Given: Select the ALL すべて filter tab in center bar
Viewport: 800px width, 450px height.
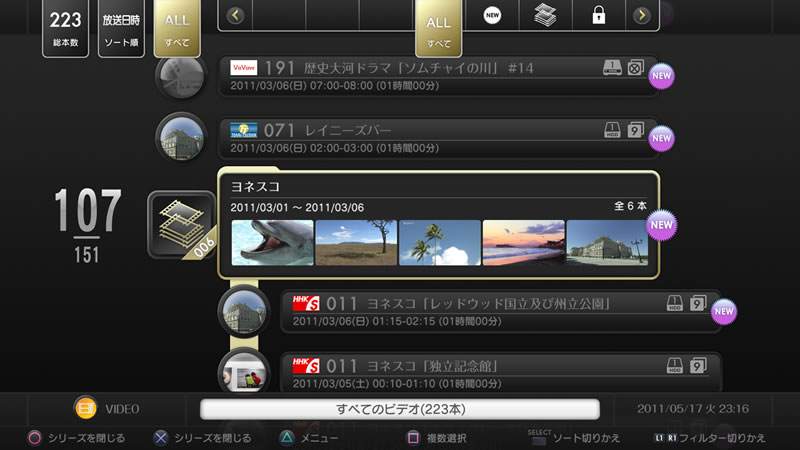Looking at the screenshot, I should point(438,29).
